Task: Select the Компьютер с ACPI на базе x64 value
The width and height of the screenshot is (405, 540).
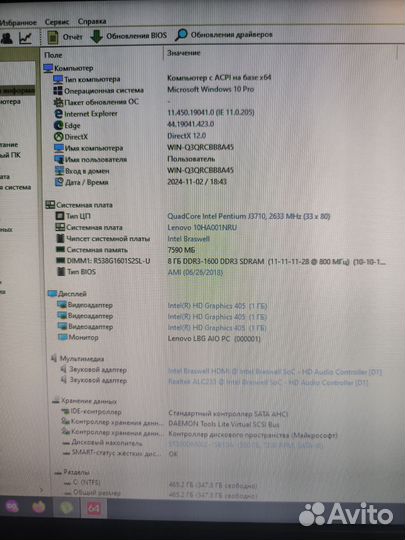Action: [219, 77]
